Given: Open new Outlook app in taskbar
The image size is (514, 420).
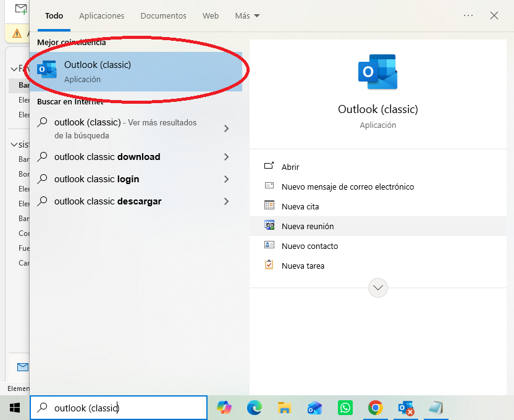Looking at the screenshot, I should point(314,408).
